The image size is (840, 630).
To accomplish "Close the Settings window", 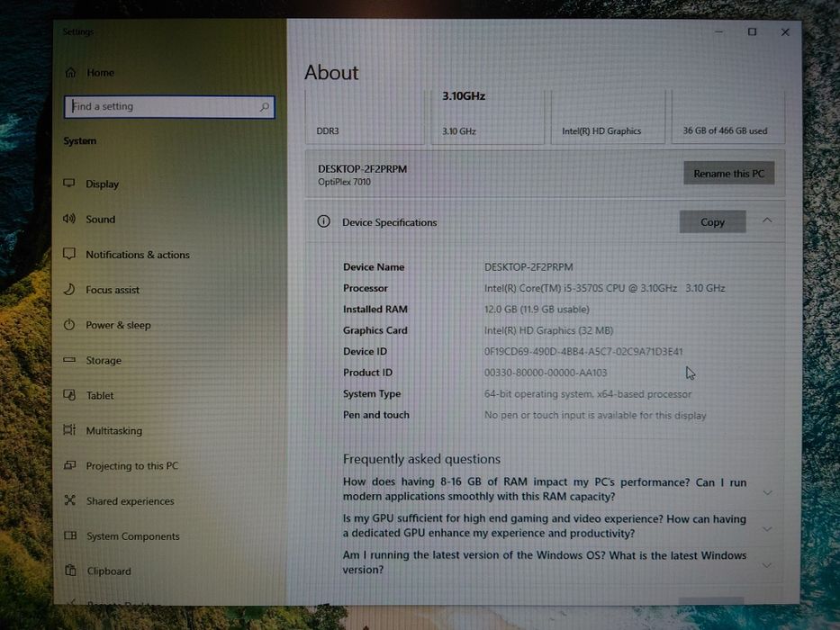I will click(785, 32).
